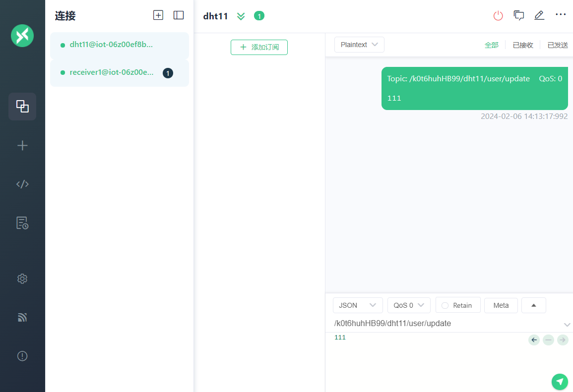The image size is (573, 392).
Task: Open the feed subscription icon in sidebar
Action: pyautogui.click(x=22, y=318)
